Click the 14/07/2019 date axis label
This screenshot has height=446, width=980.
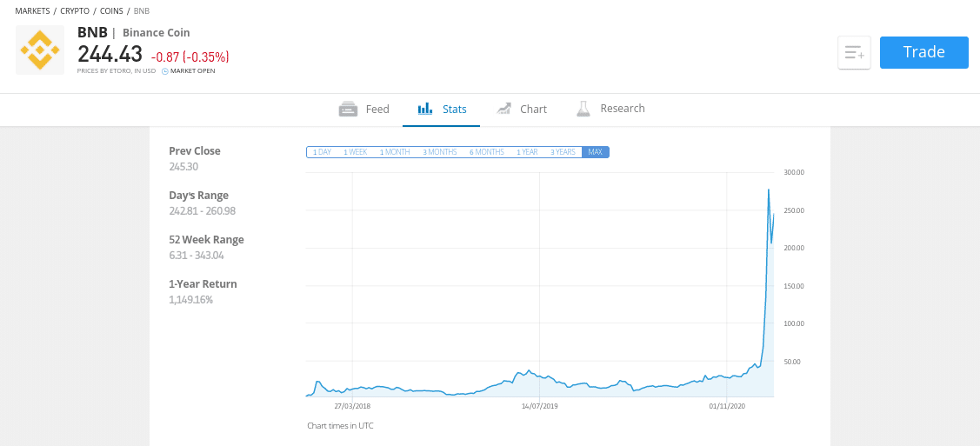point(539,406)
